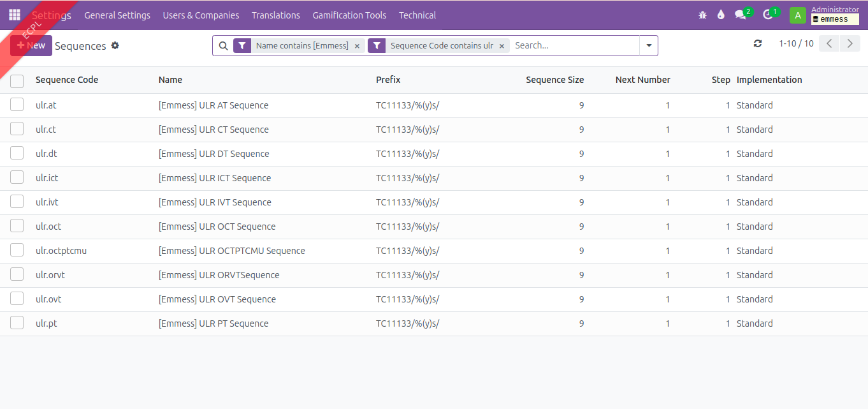Click the Search input field
Image resolution: width=868 pixels, height=409 pixels.
[574, 45]
